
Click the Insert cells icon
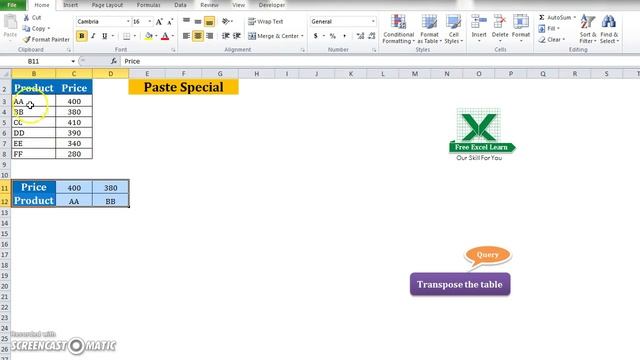[x=479, y=21]
